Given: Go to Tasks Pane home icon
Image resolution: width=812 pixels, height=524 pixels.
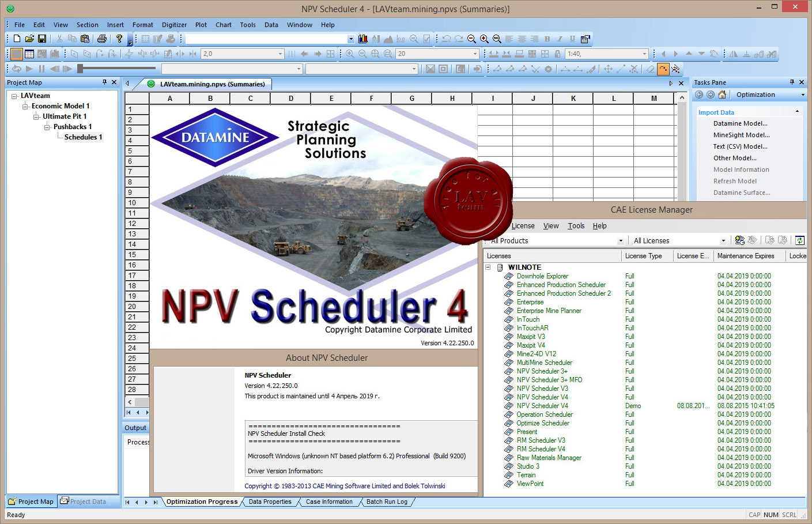Looking at the screenshot, I should (x=722, y=95).
